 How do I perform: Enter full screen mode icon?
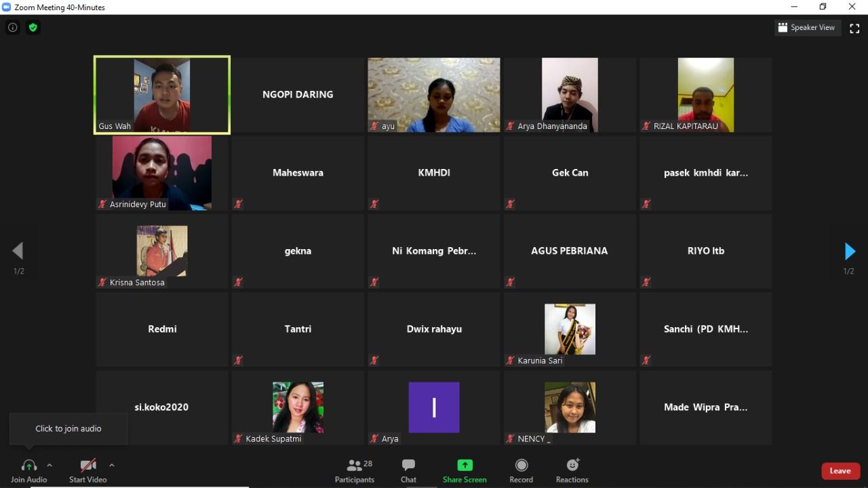(x=854, y=28)
